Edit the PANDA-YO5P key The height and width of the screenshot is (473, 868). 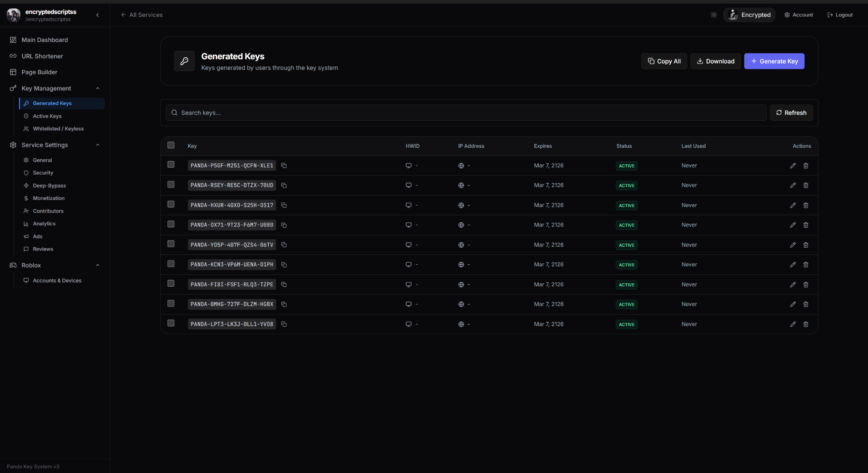[x=793, y=245]
